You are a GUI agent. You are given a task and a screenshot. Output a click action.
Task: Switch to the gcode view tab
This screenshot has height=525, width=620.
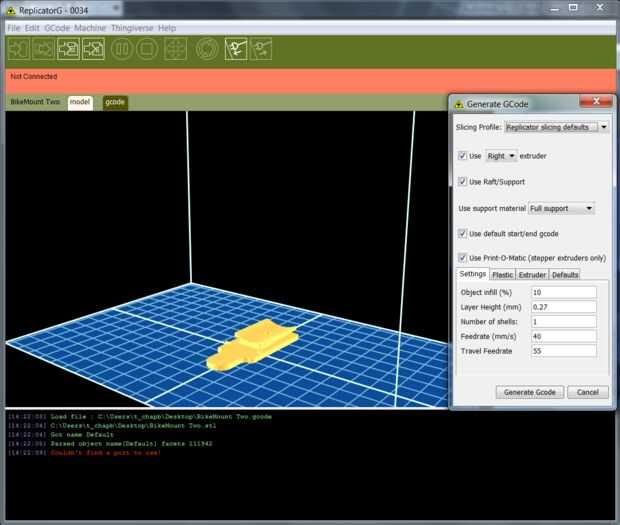pyautogui.click(x=115, y=102)
